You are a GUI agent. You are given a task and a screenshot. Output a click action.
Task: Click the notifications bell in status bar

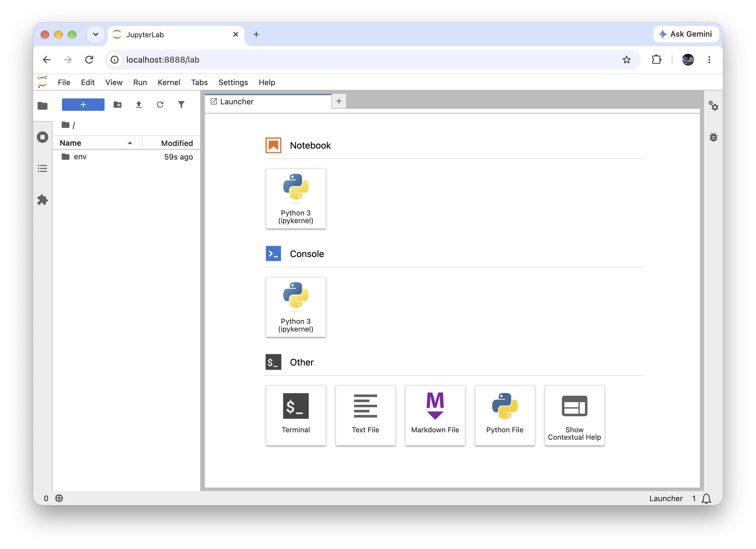[706, 499]
